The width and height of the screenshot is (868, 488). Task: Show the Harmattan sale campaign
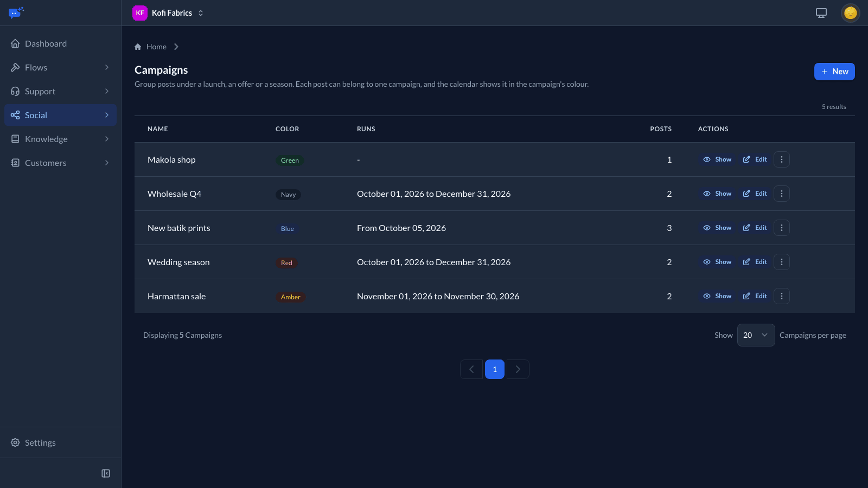click(717, 296)
